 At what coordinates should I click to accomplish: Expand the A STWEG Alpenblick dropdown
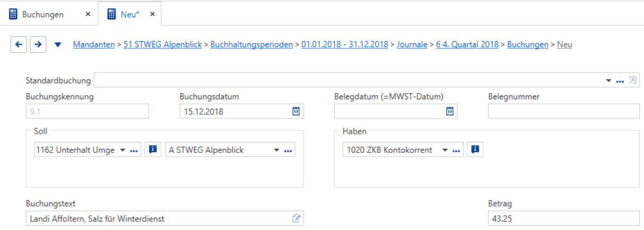click(x=276, y=150)
